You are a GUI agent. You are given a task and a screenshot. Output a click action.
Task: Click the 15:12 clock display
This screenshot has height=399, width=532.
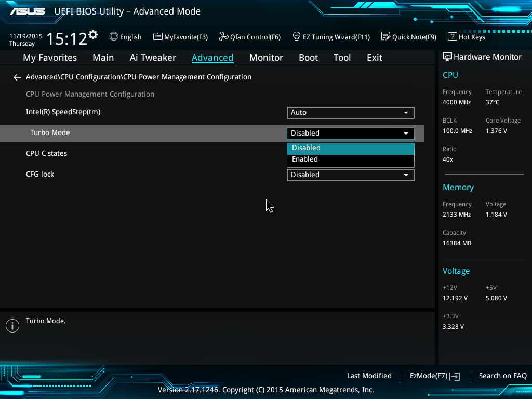66,38
